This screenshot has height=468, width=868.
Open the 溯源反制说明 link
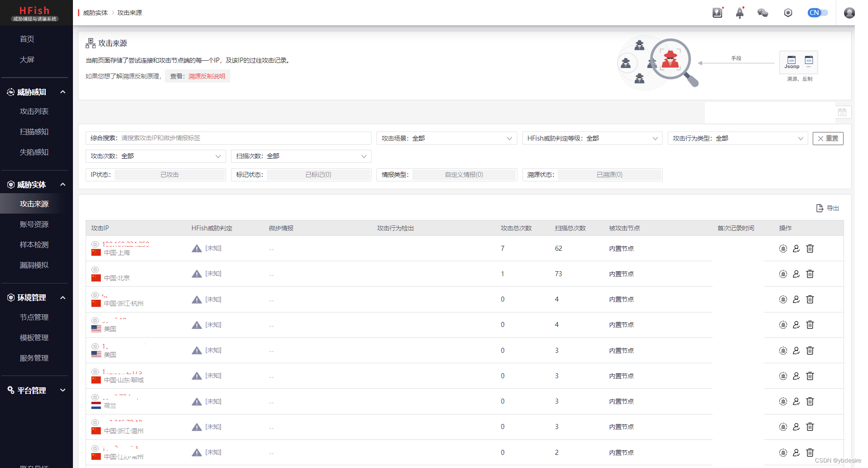pyautogui.click(x=207, y=76)
